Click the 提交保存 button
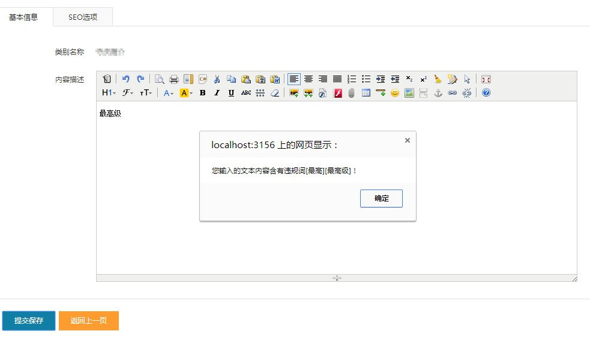Screen dimensions: 590x364 [x=29, y=321]
